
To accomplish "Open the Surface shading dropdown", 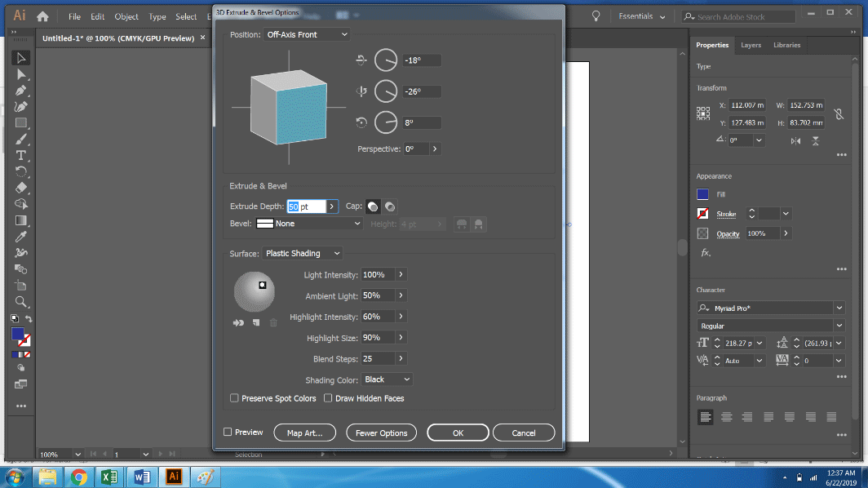I will click(302, 253).
